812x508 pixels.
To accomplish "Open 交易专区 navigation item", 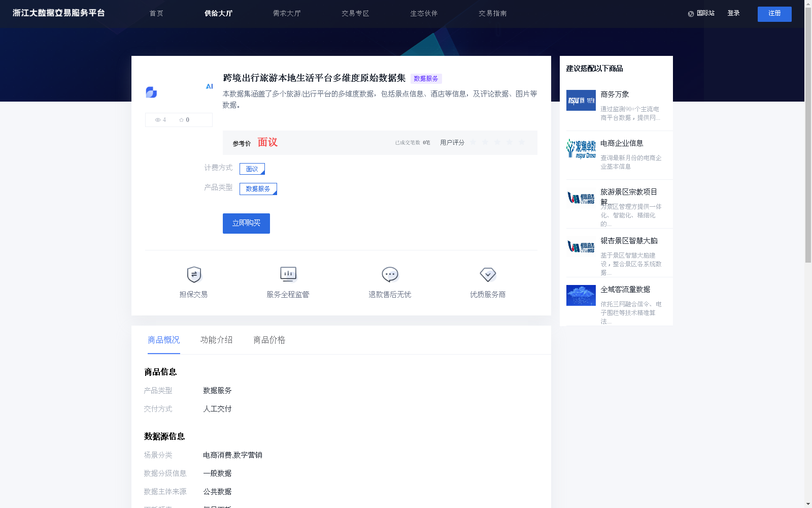I will click(x=355, y=14).
